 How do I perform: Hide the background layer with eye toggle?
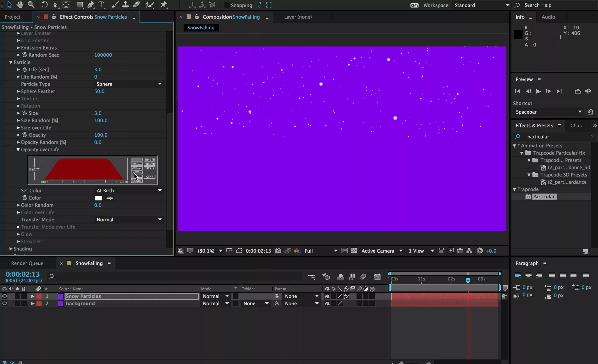[x=5, y=303]
